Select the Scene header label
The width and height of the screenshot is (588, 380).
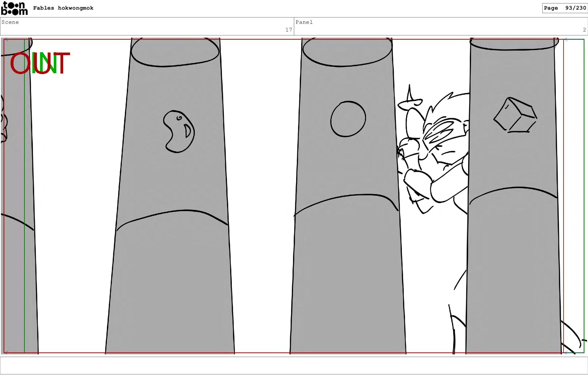[x=10, y=22]
